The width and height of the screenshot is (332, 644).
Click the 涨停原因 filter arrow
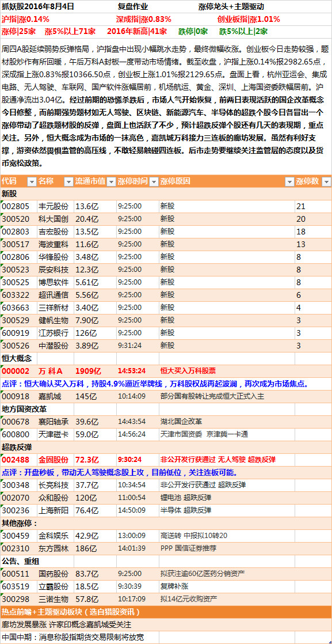[x=289, y=182]
